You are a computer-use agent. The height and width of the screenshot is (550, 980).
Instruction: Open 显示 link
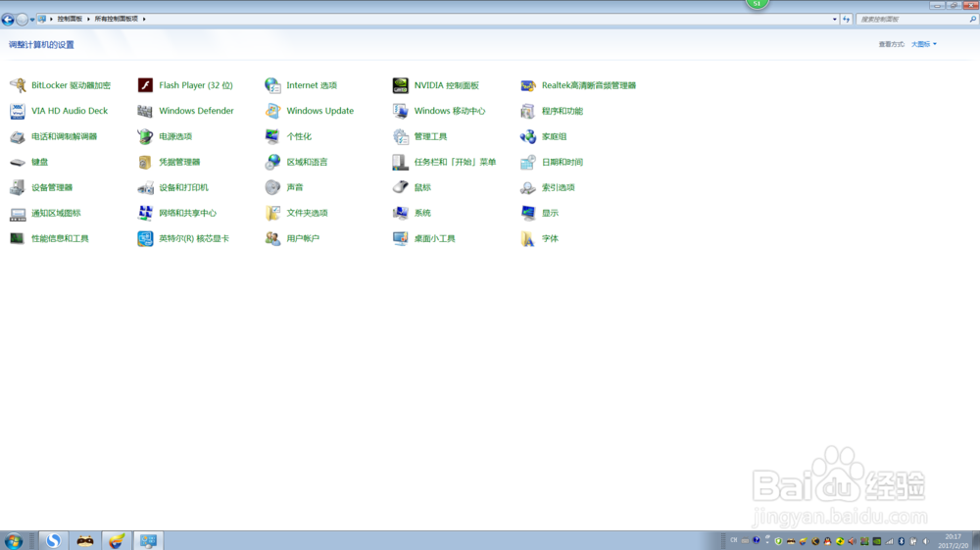pyautogui.click(x=550, y=213)
